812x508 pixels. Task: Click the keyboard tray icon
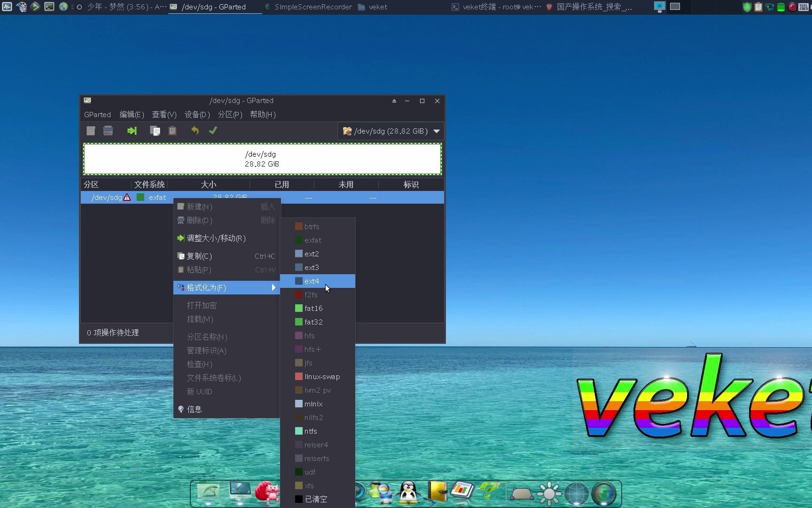click(804, 7)
